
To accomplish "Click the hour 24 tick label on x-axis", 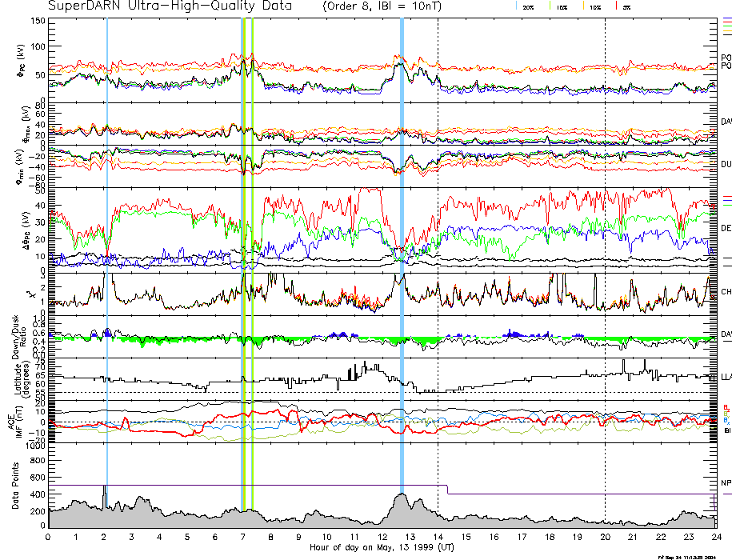I will click(x=715, y=537).
